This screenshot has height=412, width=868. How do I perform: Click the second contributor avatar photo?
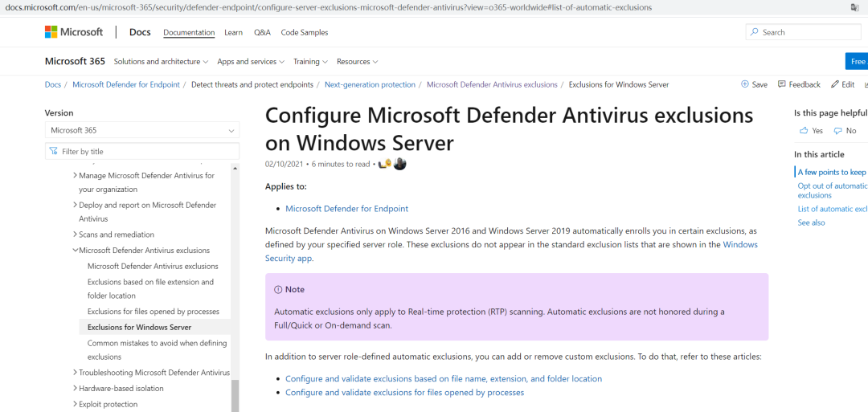coord(399,165)
